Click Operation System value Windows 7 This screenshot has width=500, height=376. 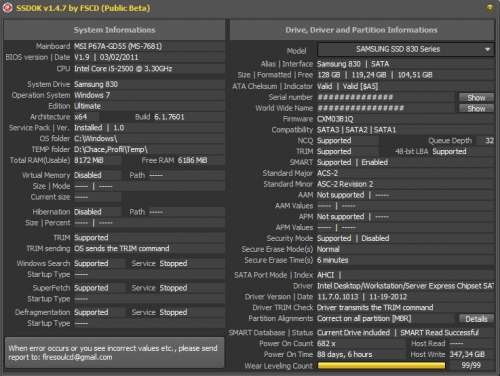92,95
